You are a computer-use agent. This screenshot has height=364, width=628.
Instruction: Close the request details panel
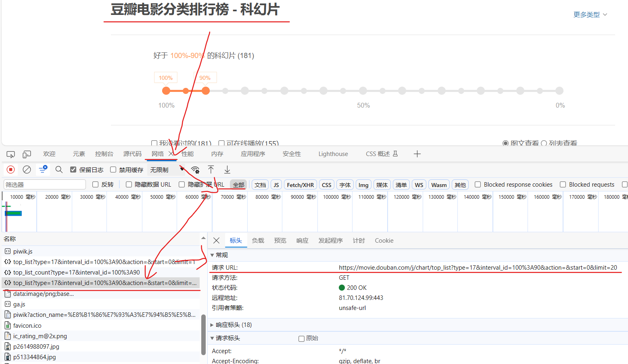click(217, 241)
